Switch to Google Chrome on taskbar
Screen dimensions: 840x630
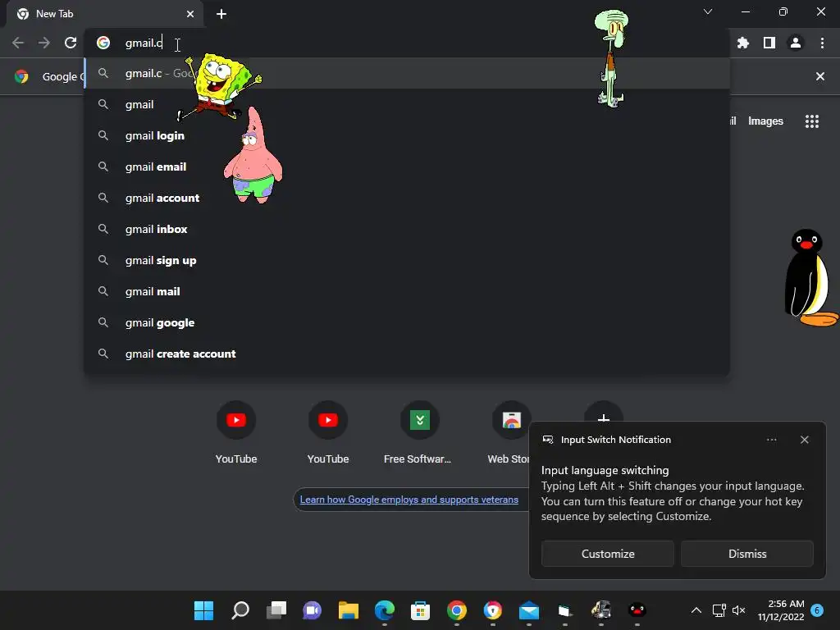coord(456,610)
